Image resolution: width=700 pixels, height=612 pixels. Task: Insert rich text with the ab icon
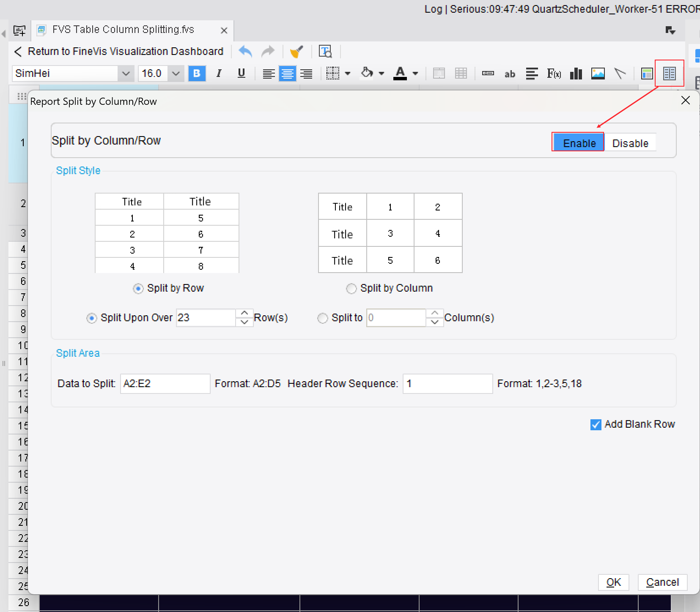510,74
